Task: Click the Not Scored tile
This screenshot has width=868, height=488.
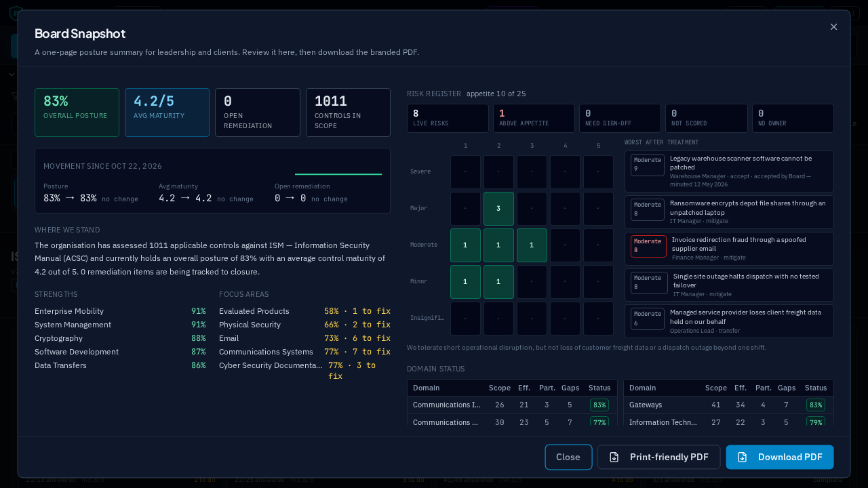Action: pos(707,118)
